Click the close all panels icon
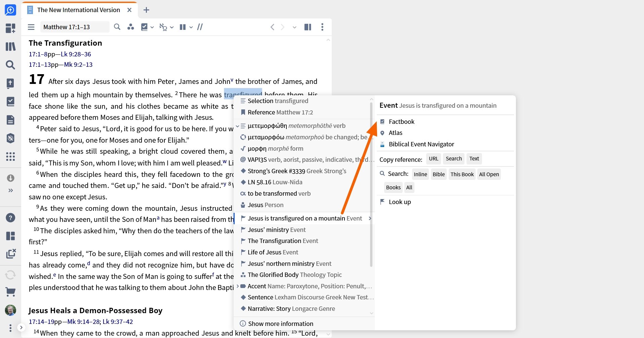Screen dimensions: 644x338 click(10, 253)
